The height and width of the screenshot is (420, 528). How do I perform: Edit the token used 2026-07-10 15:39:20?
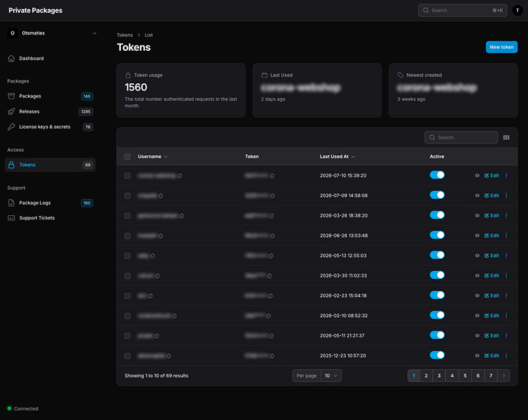(492, 176)
